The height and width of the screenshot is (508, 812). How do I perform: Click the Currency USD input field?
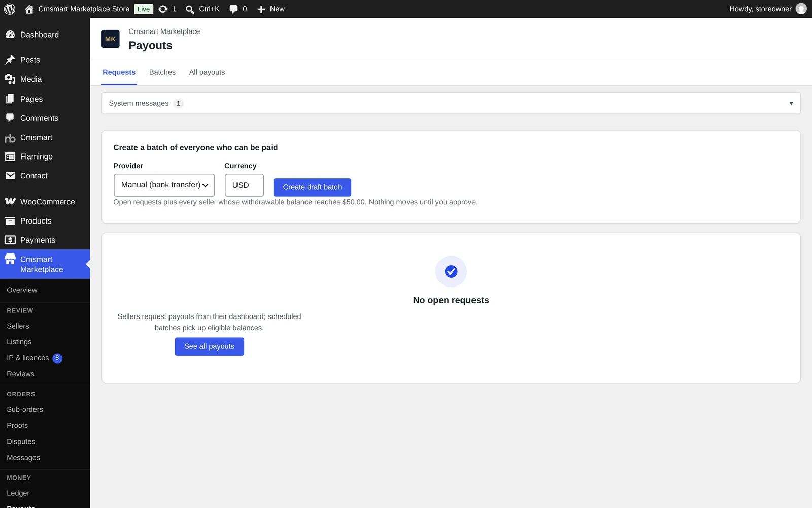(x=244, y=185)
